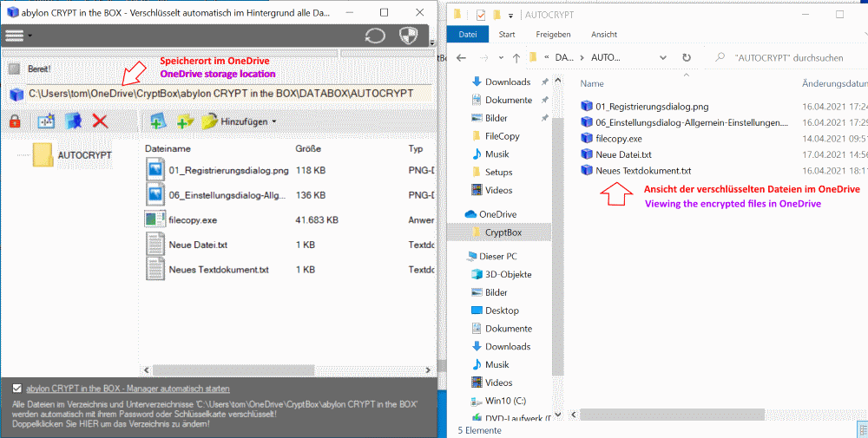Select Dieser PC in Explorer sidebar

coord(498,257)
